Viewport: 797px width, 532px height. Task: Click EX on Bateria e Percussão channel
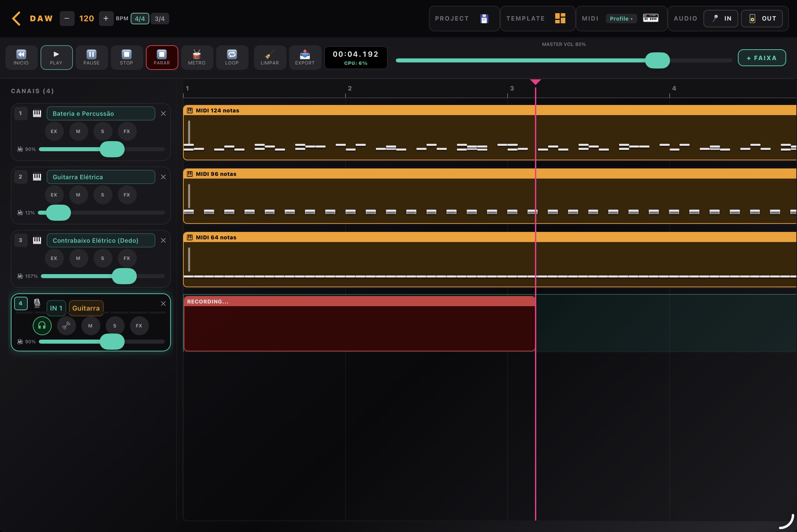click(54, 131)
